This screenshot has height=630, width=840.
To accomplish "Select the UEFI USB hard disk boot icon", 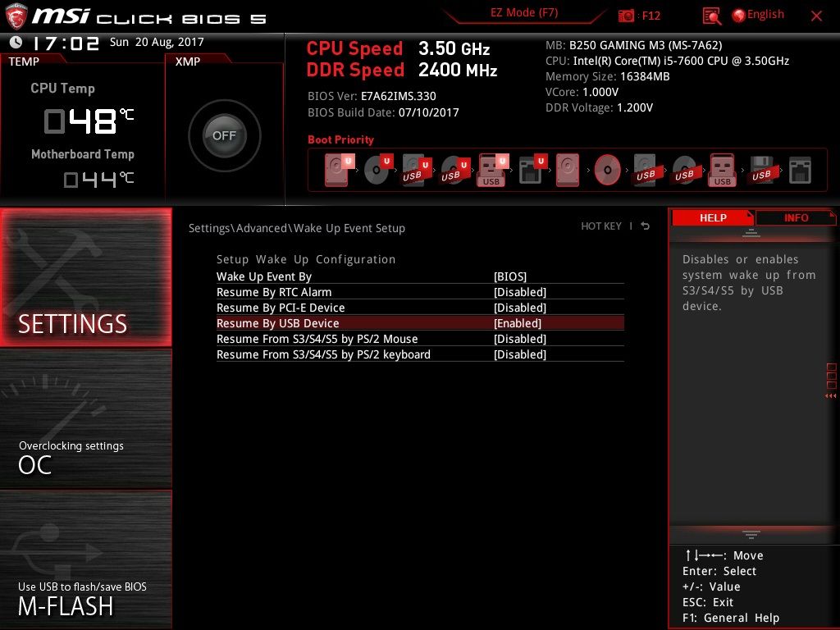I will pyautogui.click(x=416, y=169).
